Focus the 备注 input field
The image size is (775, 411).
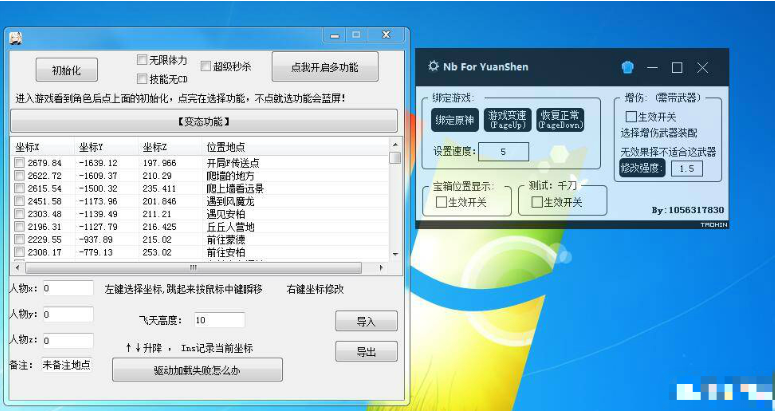(x=67, y=365)
